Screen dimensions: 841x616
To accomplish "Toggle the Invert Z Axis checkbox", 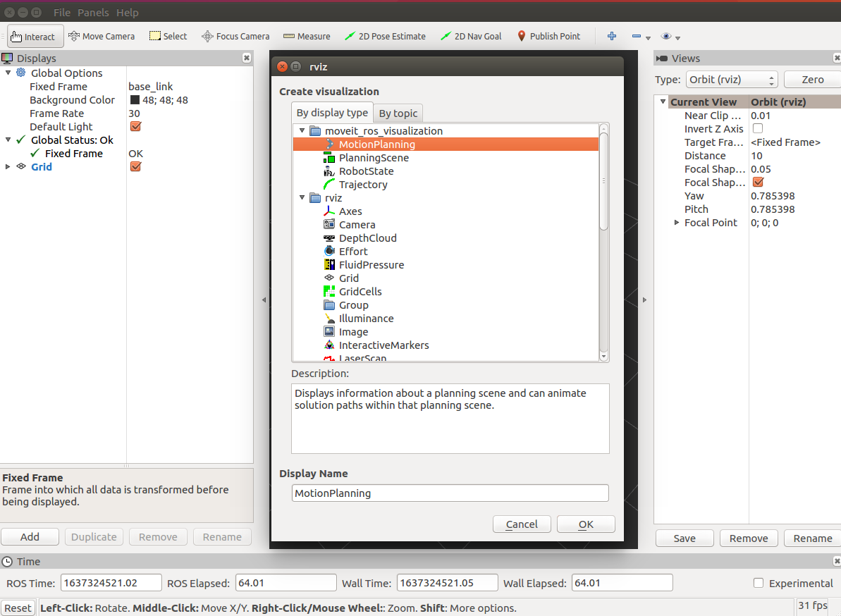I will coord(759,128).
